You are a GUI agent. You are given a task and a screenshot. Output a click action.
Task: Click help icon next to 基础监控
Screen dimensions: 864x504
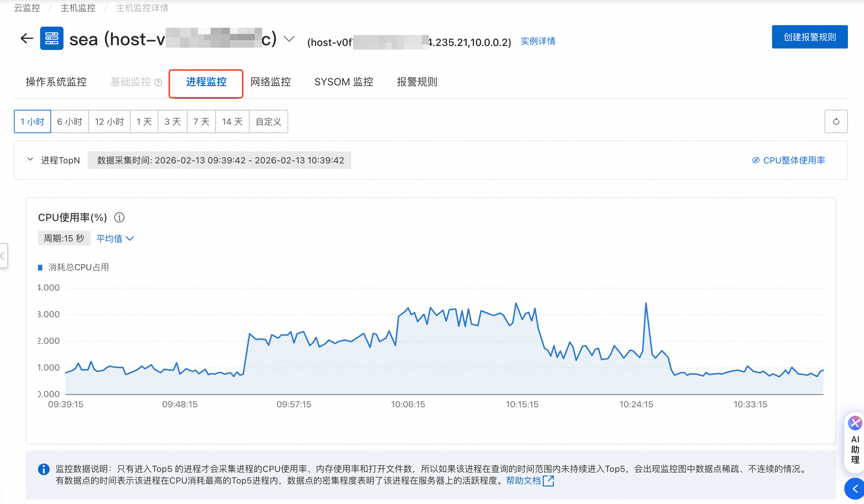pos(158,82)
